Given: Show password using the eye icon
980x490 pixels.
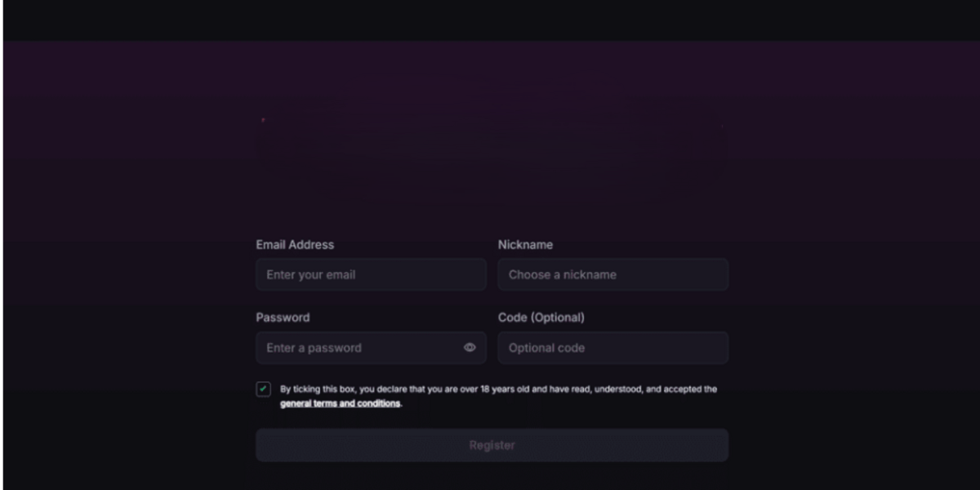Looking at the screenshot, I should tap(470, 348).
